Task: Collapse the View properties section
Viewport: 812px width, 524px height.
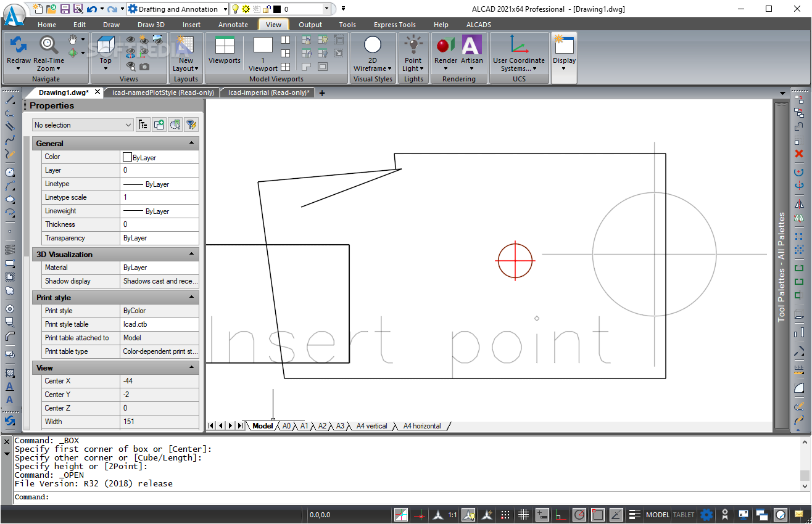Action: tap(192, 367)
